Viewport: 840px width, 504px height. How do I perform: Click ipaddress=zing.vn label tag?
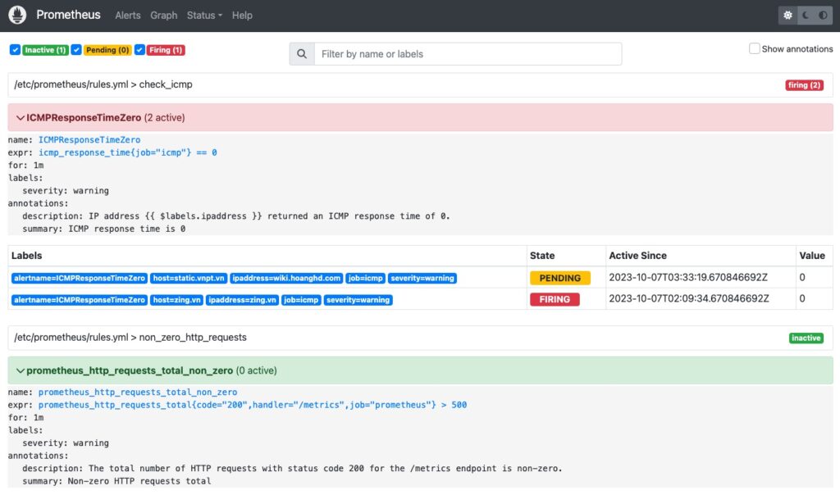point(242,300)
